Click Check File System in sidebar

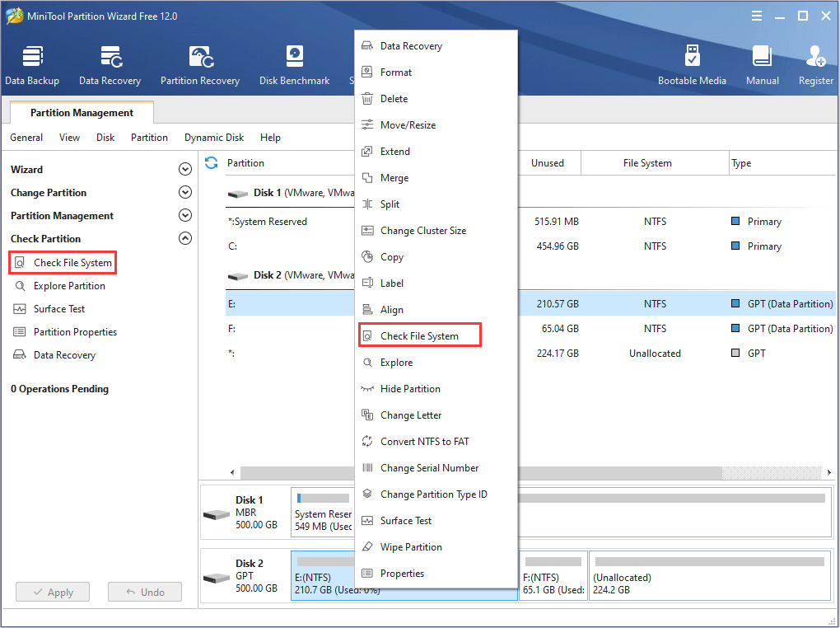click(63, 263)
